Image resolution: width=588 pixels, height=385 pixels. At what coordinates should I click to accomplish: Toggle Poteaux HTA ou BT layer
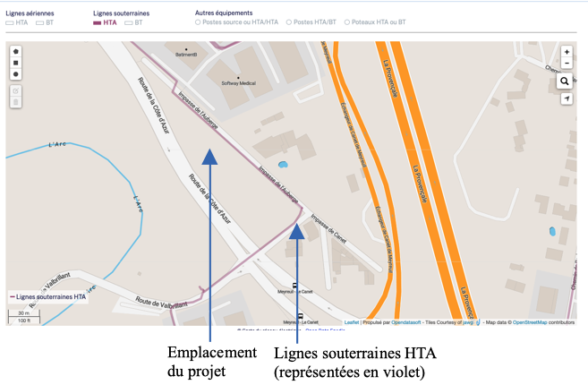click(375, 22)
